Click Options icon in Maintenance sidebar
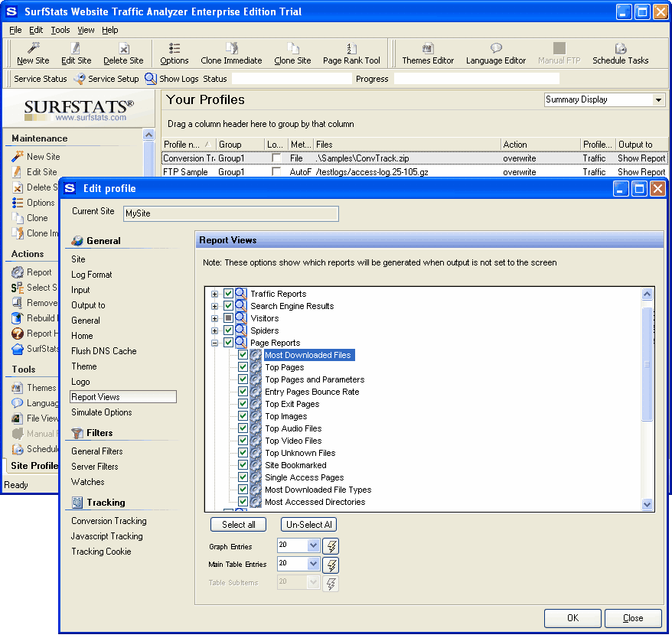This screenshot has width=672, height=638. (x=18, y=203)
